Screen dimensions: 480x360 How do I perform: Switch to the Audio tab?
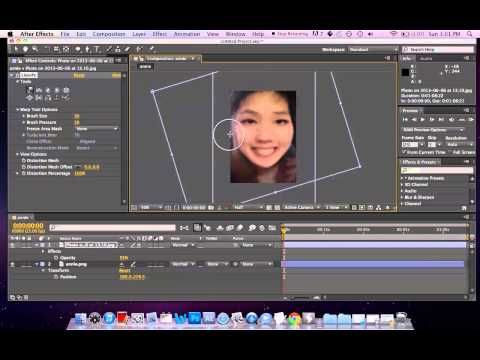click(x=426, y=58)
